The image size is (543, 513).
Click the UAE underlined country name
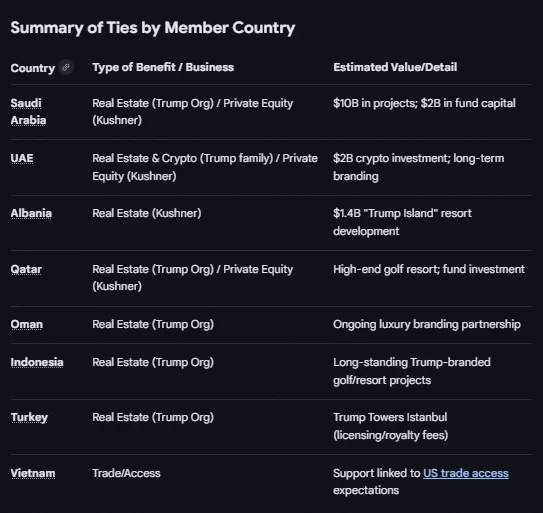tap(22, 158)
